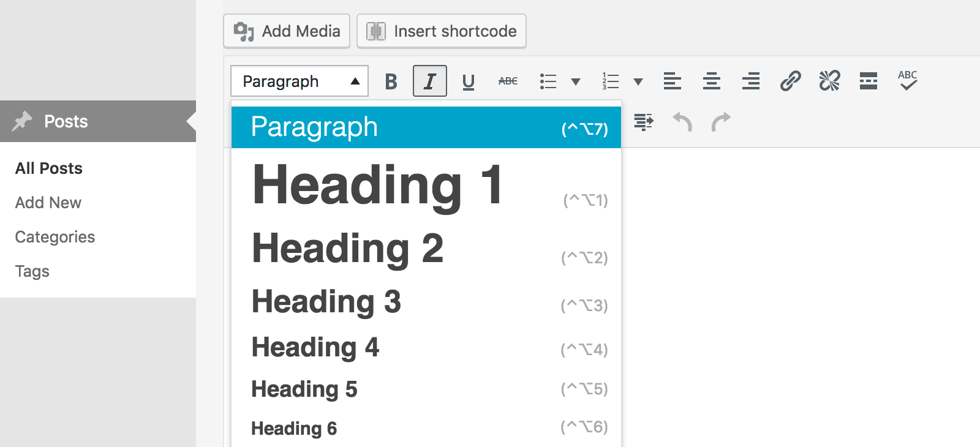Open the Add New post page
The height and width of the screenshot is (447, 980).
coord(48,203)
